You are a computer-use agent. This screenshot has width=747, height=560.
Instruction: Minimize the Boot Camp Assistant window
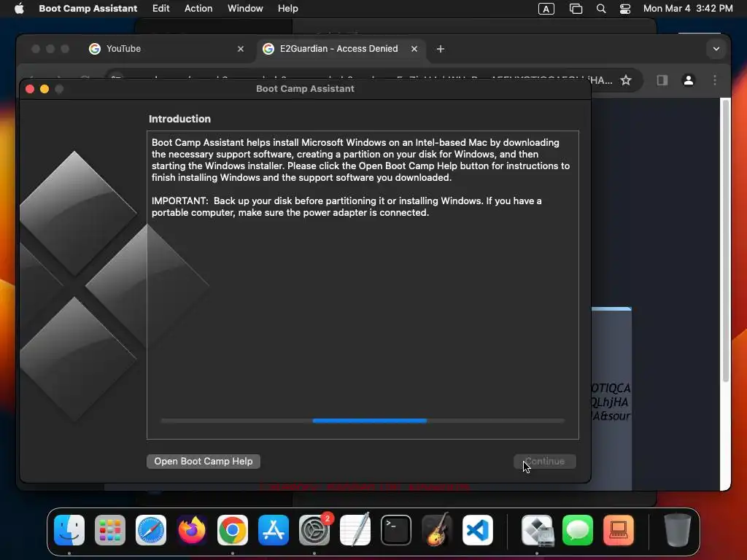[x=44, y=89]
